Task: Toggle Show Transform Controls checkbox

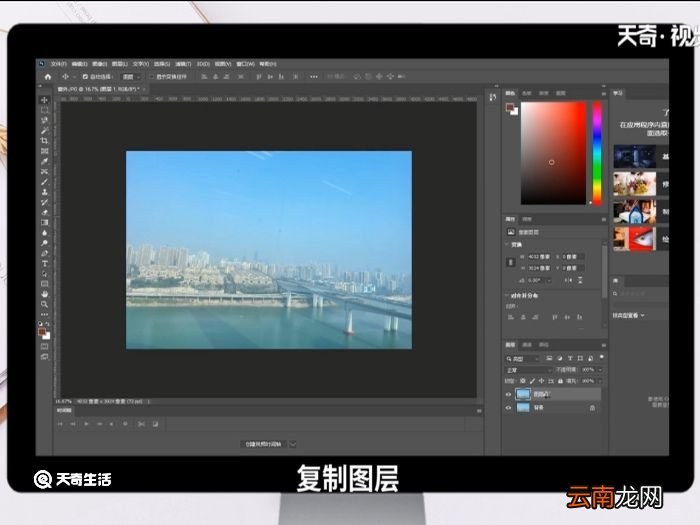Action: pyautogui.click(x=151, y=77)
